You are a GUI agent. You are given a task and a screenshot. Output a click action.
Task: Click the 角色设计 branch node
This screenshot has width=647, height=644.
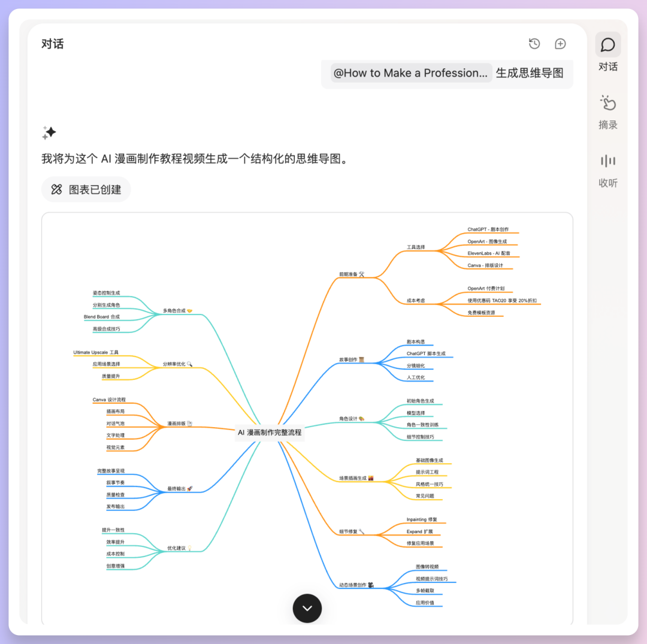tap(352, 419)
